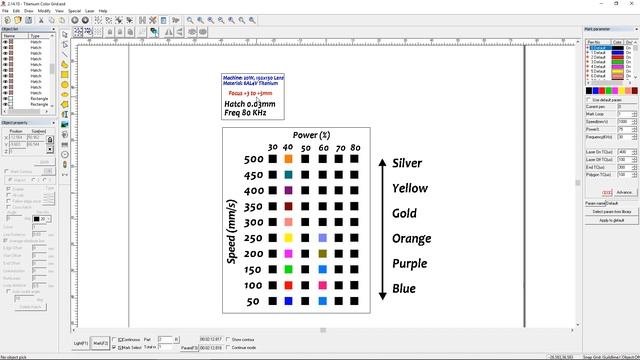Viewport: 640px width, 360px height.
Task: Hide the first Rectangle object
Action: 5,98
